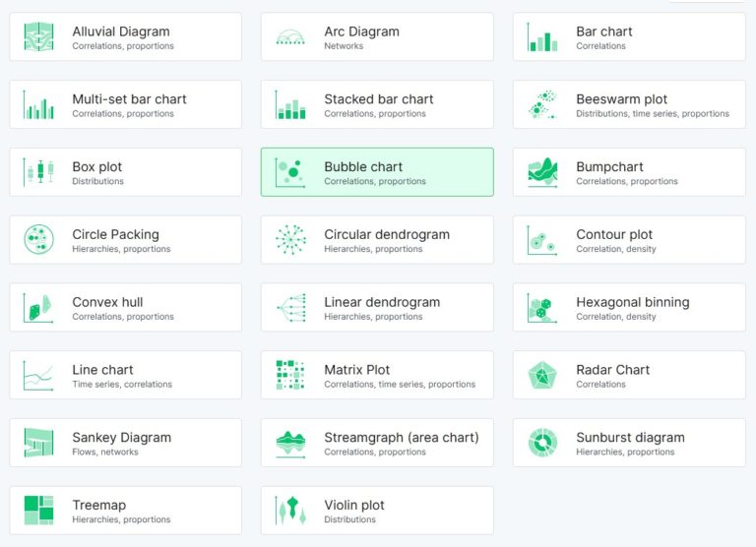Click 'Flows, networks' under Sankey Diagram
756x547 pixels.
[105, 452]
